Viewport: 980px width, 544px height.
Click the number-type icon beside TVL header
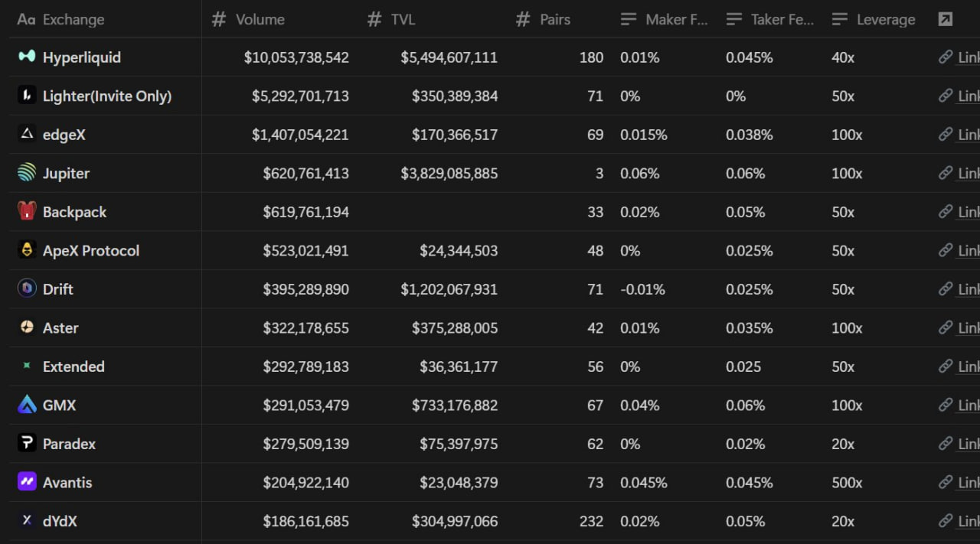[x=374, y=19]
